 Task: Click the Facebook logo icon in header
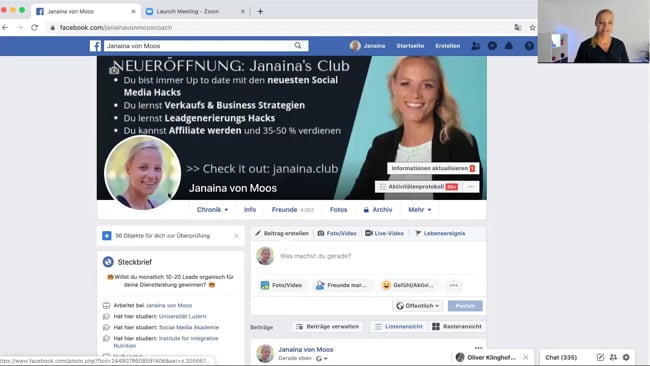tap(95, 46)
